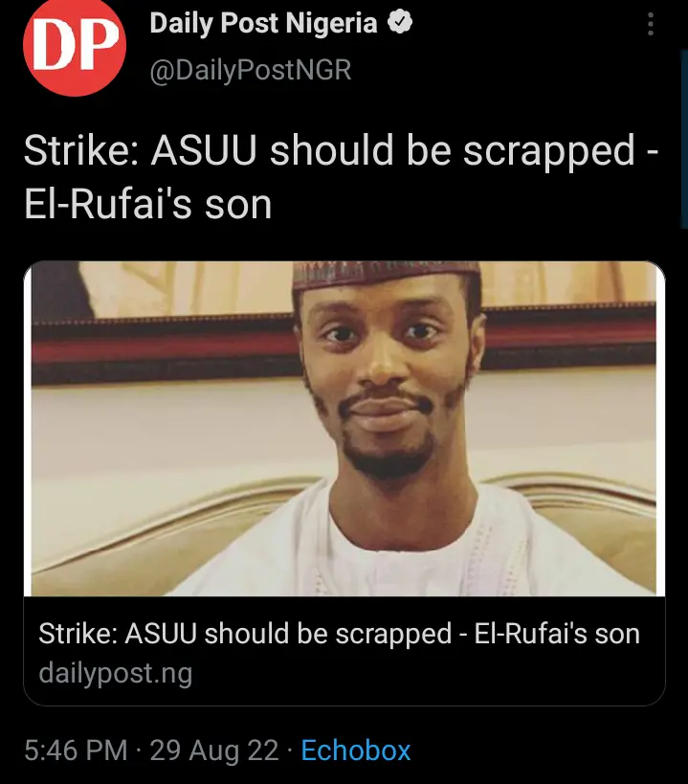Viewport: 688px width, 784px height.
Task: Open the Echobox source label
Action: click(356, 750)
